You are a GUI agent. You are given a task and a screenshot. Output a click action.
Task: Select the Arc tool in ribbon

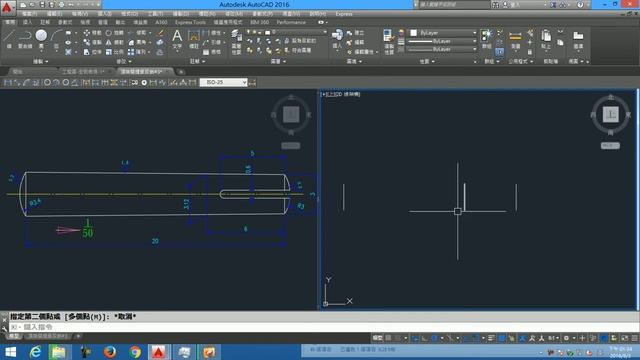point(56,39)
